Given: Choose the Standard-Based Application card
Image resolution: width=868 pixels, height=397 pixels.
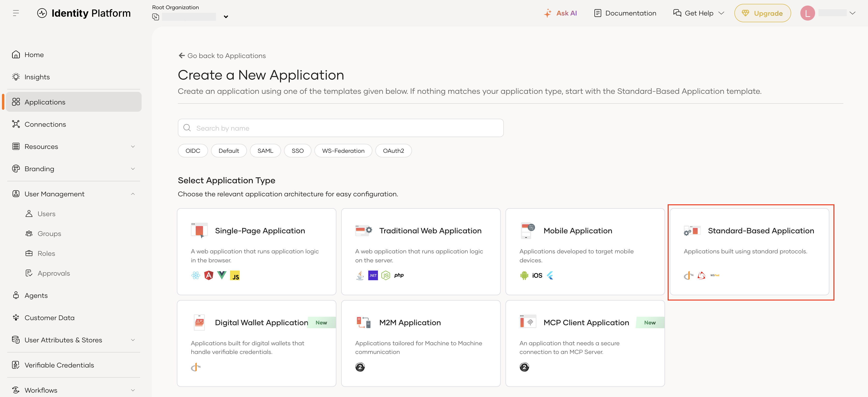Looking at the screenshot, I should [x=749, y=251].
